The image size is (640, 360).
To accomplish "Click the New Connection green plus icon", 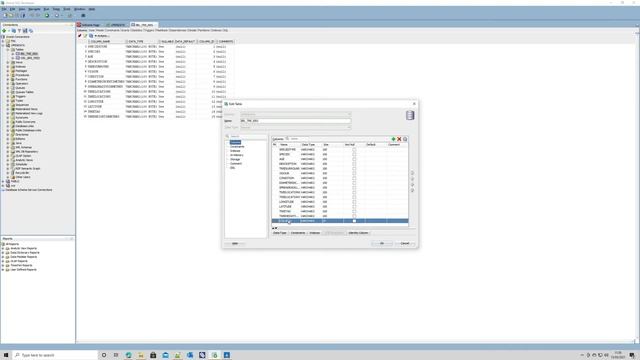I will tap(4, 31).
